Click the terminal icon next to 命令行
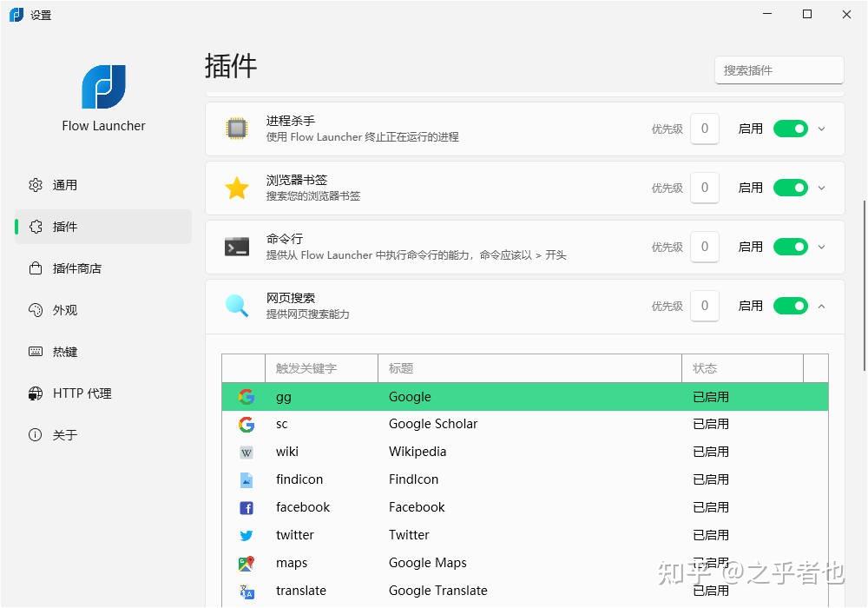The height and width of the screenshot is (608, 868). point(237,247)
